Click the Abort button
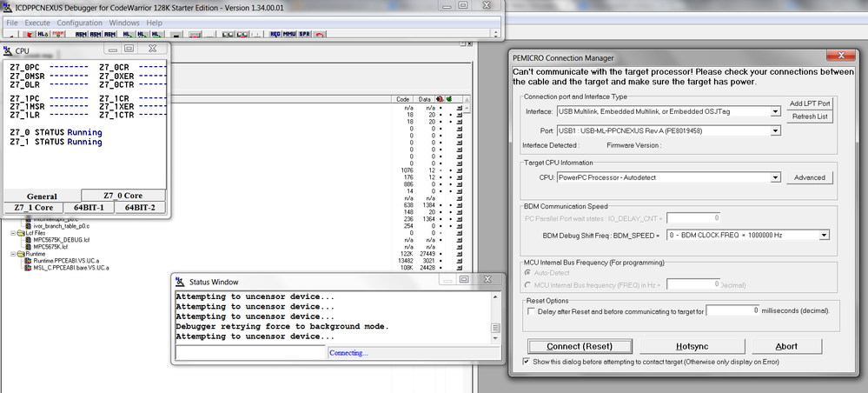 (x=786, y=346)
